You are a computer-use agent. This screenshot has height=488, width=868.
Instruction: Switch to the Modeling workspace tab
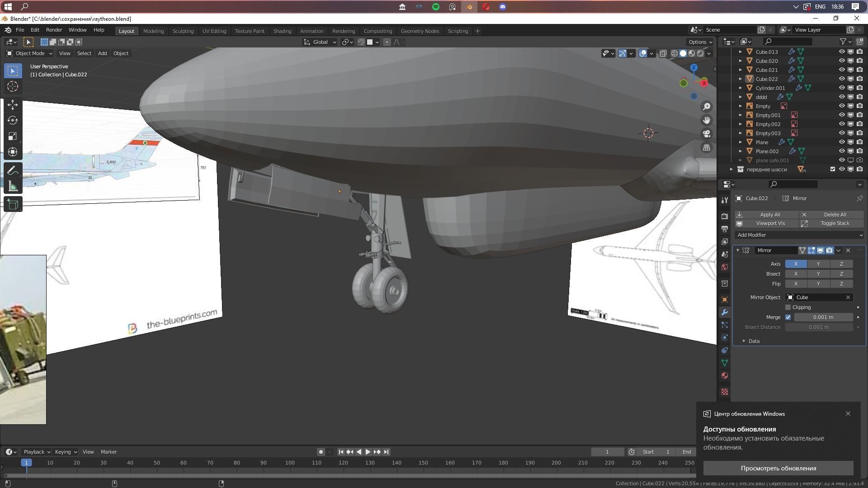(153, 31)
